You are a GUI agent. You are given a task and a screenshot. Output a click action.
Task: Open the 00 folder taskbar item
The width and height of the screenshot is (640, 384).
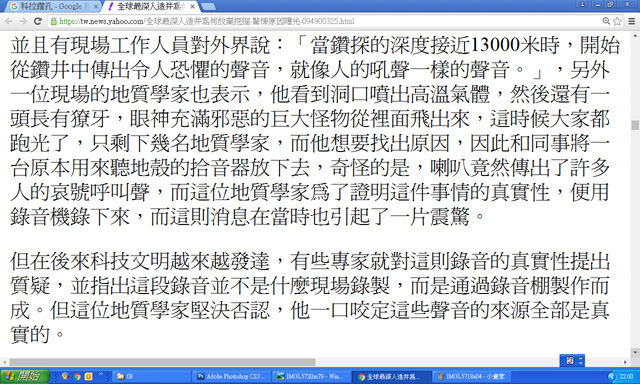click(150, 376)
